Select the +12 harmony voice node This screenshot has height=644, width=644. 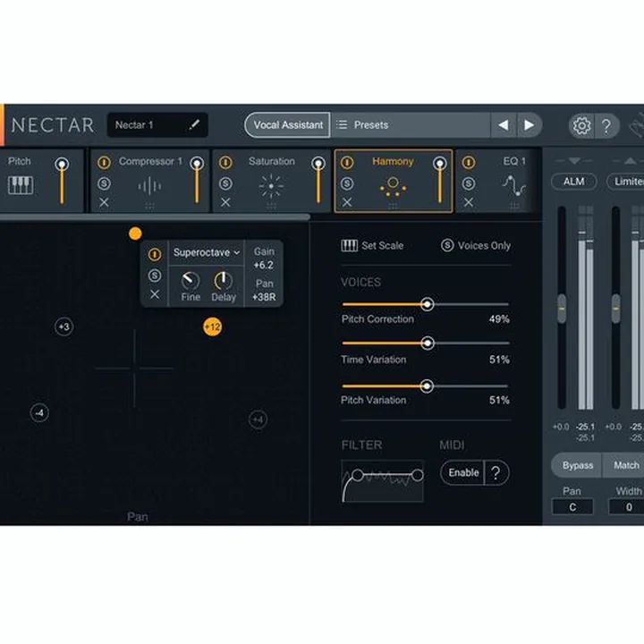[212, 327]
